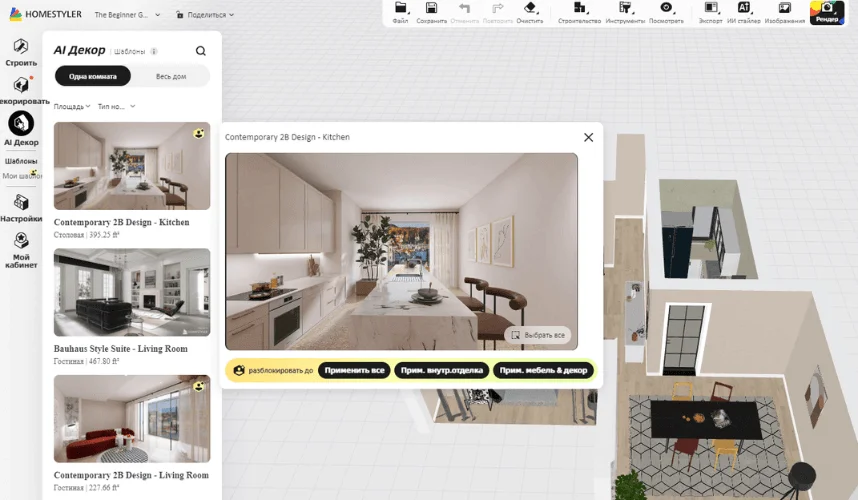Expand the Тип помещения filter dropdown
The height and width of the screenshot is (500, 858).
click(x=116, y=106)
